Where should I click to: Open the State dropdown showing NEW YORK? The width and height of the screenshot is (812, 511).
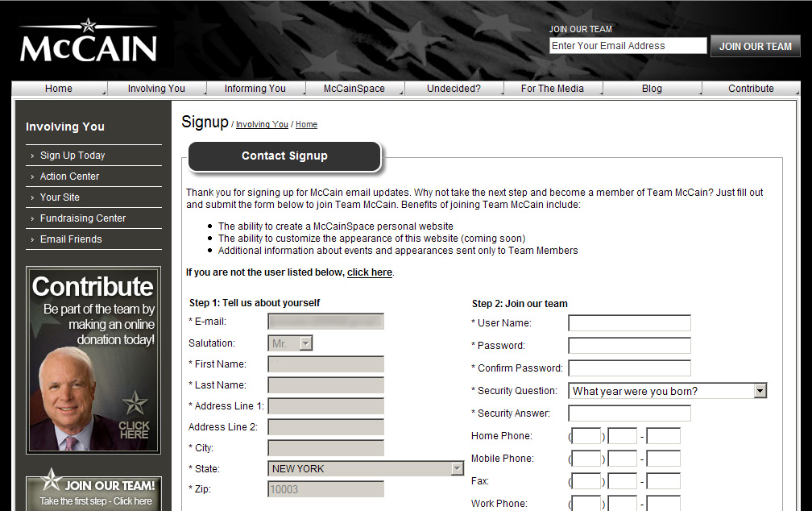[x=366, y=468]
